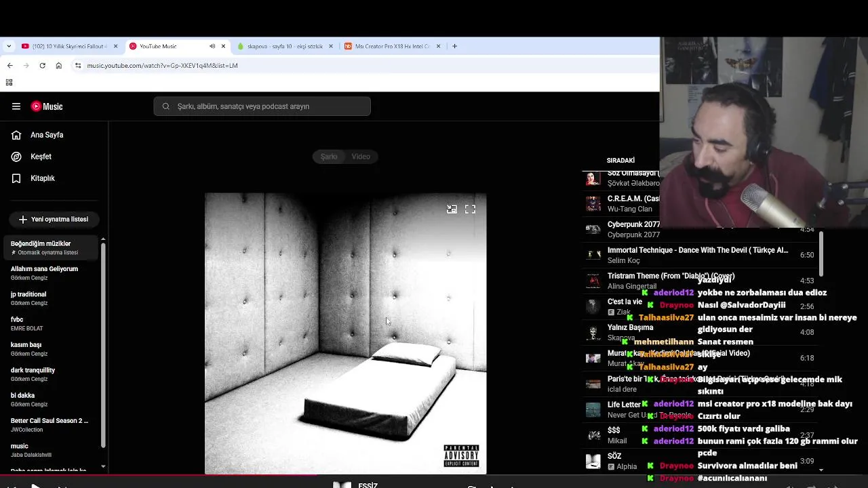Click the browser forward arrow
This screenshot has width=868, height=488.
(26, 66)
